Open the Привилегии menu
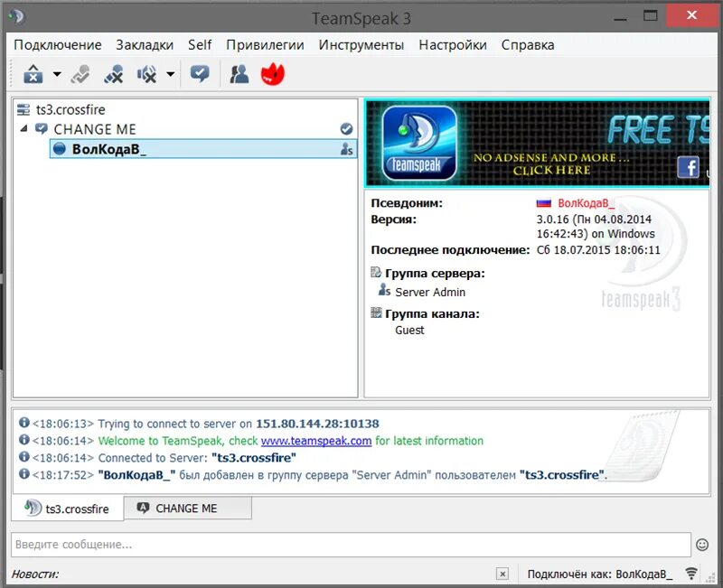Viewport: 723px width, 588px height. pos(265,44)
